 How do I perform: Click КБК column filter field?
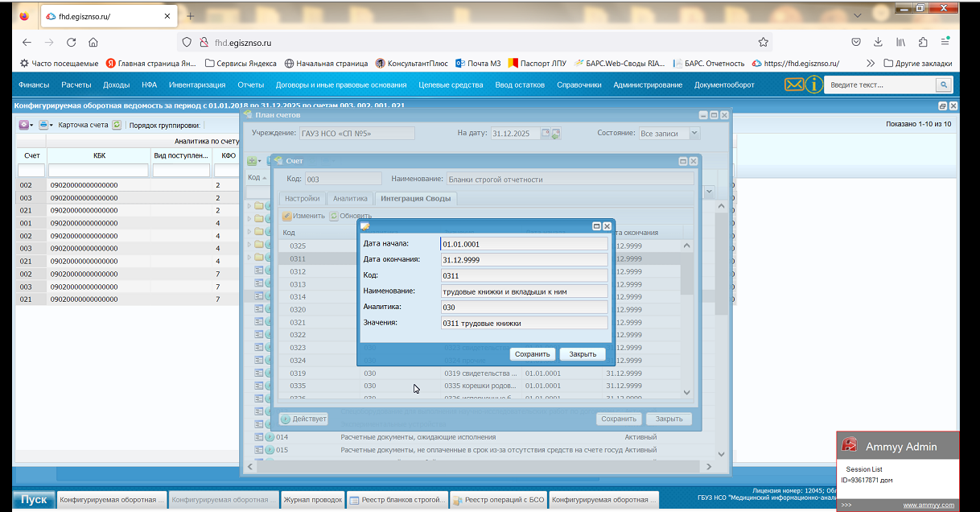[x=98, y=171]
